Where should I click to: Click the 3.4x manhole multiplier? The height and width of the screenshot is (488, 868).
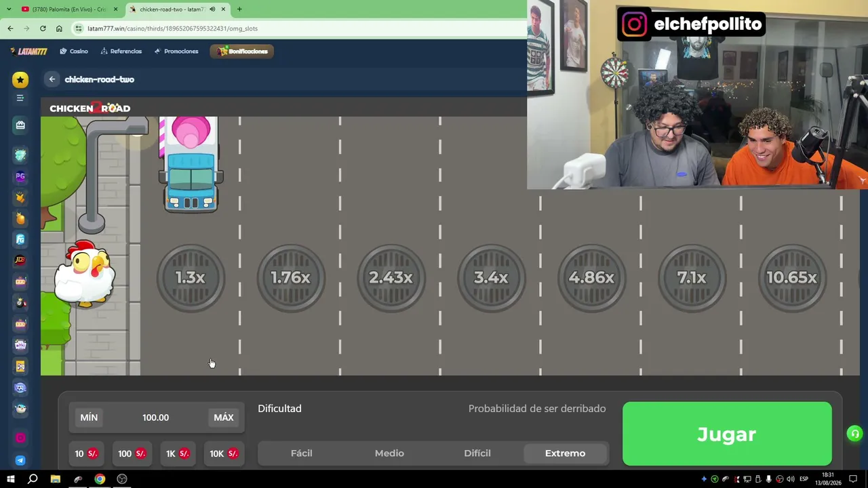click(492, 278)
